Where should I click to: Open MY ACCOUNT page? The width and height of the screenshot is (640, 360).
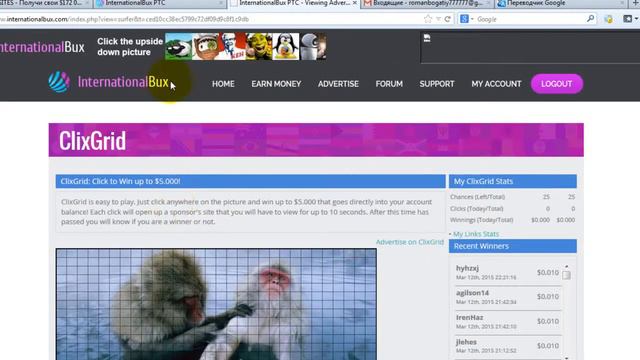[x=496, y=84]
